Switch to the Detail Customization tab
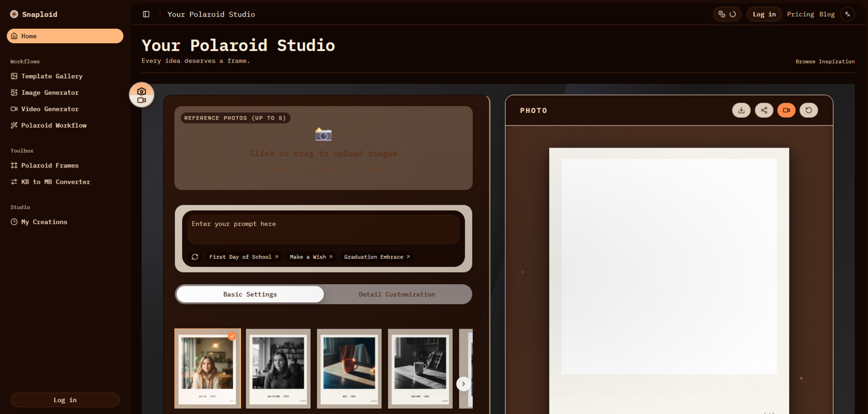The height and width of the screenshot is (414, 868). [x=397, y=294]
